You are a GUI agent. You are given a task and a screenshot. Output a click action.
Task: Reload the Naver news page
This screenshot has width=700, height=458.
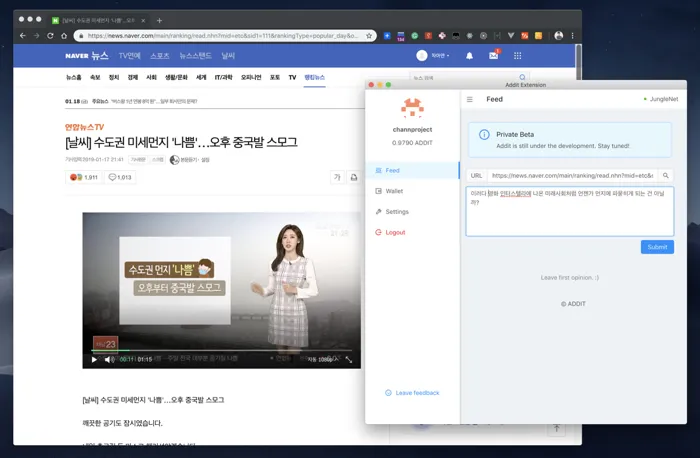50,36
